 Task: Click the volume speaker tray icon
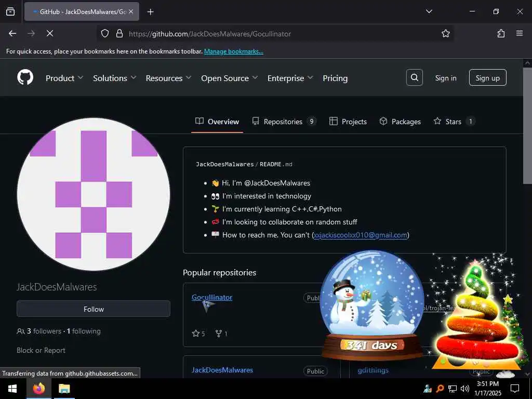(x=465, y=389)
